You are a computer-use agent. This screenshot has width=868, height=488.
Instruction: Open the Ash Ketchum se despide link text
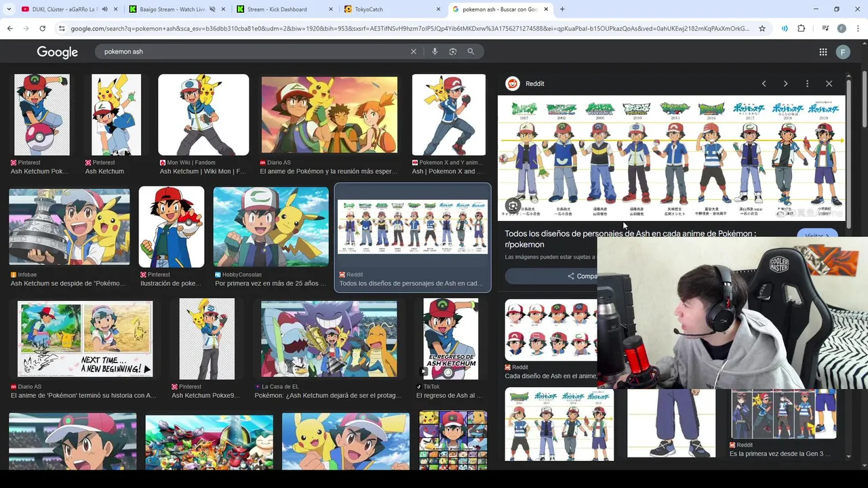[68, 283]
